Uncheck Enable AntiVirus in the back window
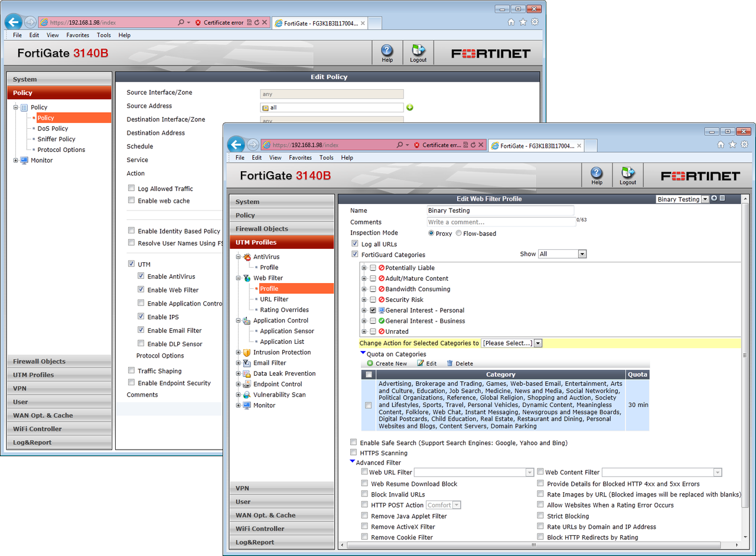The height and width of the screenshot is (556, 756). click(141, 277)
